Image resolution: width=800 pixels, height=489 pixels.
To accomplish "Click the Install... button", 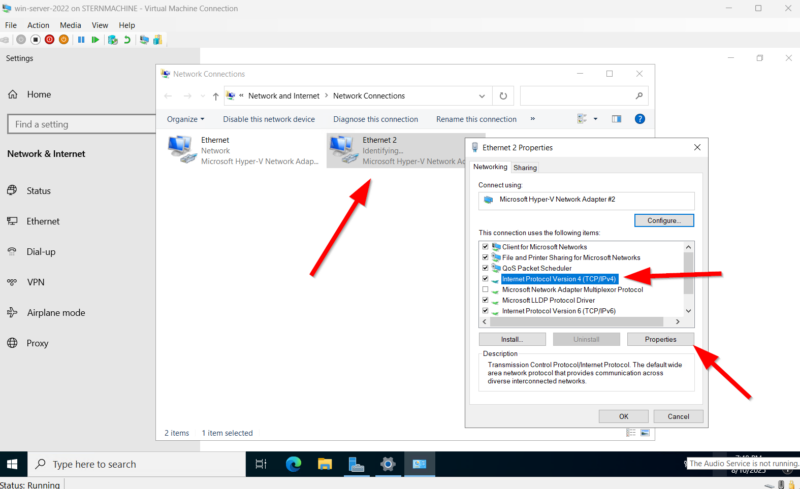I will tap(512, 339).
